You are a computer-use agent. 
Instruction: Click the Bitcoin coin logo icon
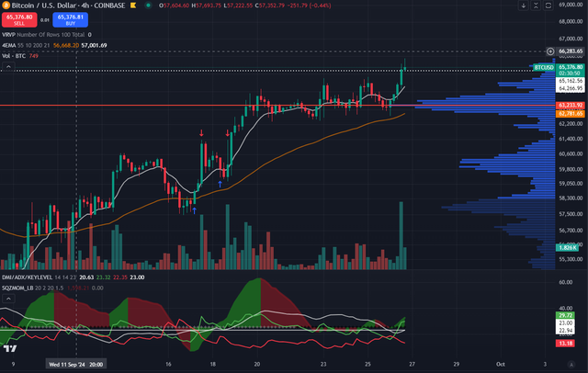[x=6, y=6]
